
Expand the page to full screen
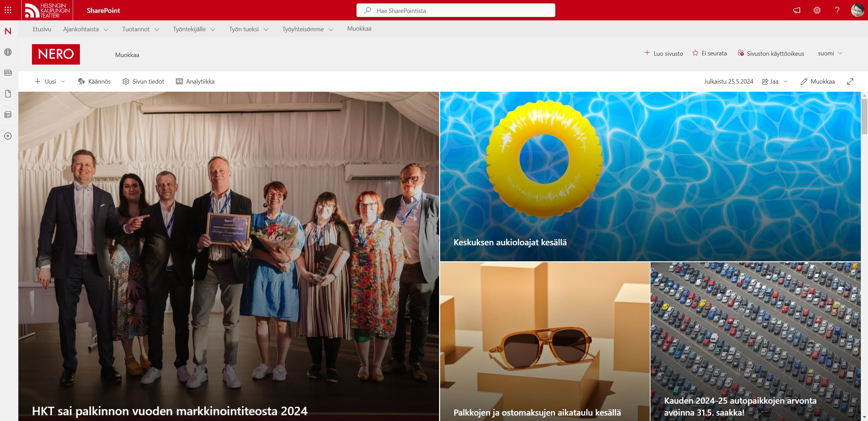point(850,82)
